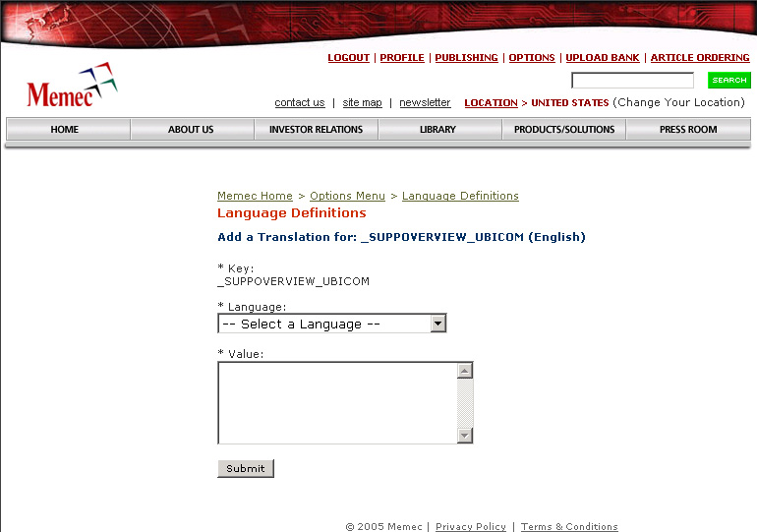Open the Select a Language dropdown
The image size is (757, 532).
pos(332,324)
